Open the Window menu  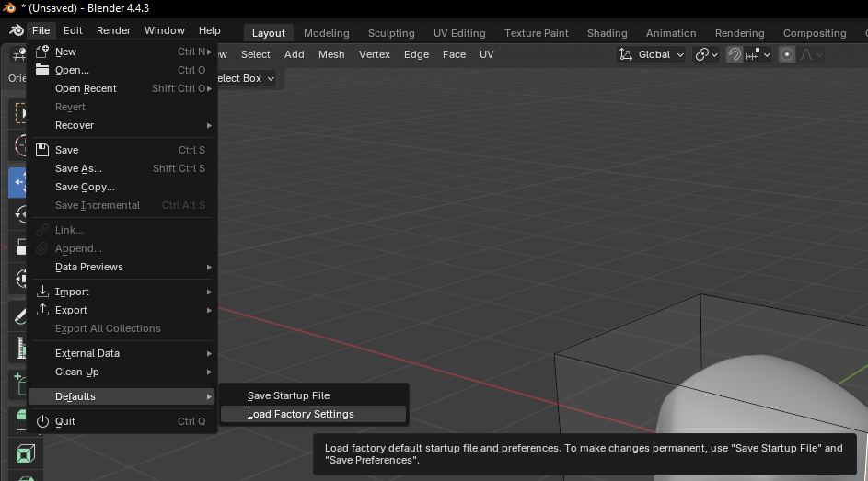click(x=165, y=30)
